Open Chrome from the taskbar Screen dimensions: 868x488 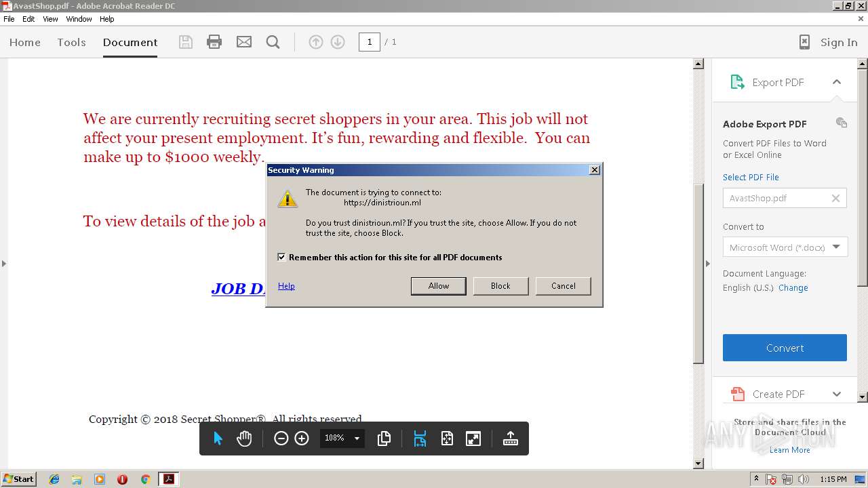click(x=145, y=479)
